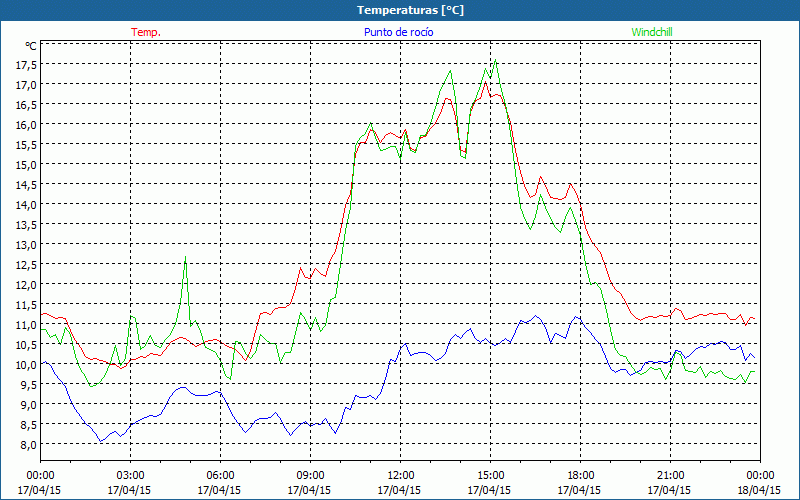Click the blue dew point minimum near 02:00
Viewport: 800px width, 500px height.
(x=101, y=441)
